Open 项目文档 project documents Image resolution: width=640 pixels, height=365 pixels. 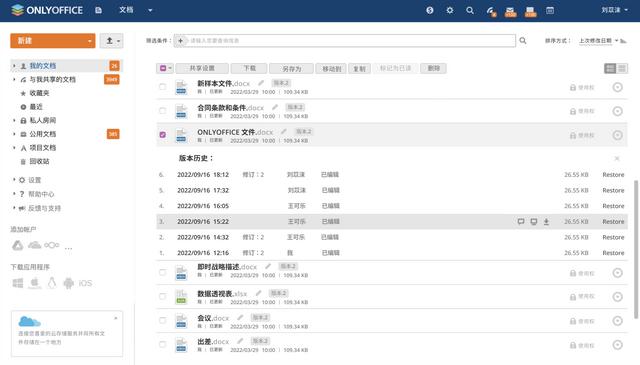point(42,148)
